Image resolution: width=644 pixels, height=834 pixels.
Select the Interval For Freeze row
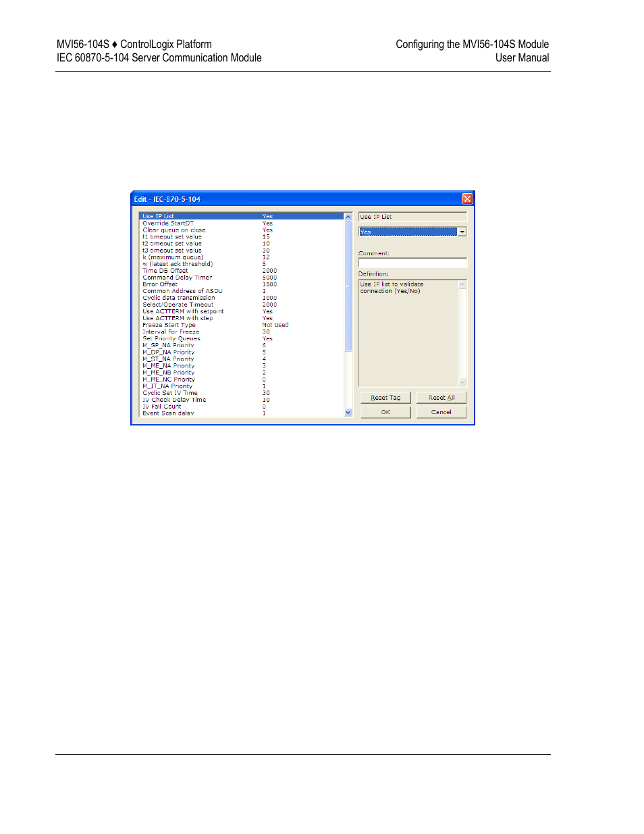point(242,332)
